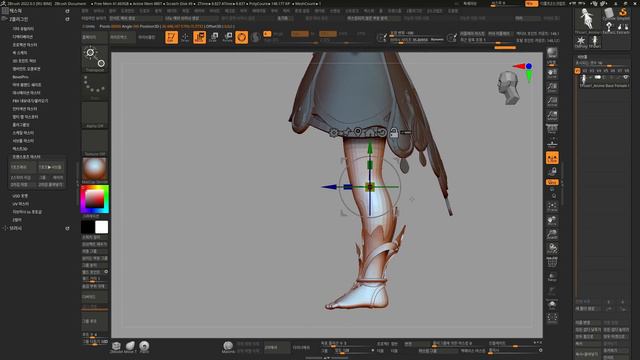Click the Xpose icon in right shelf

pos(552,318)
